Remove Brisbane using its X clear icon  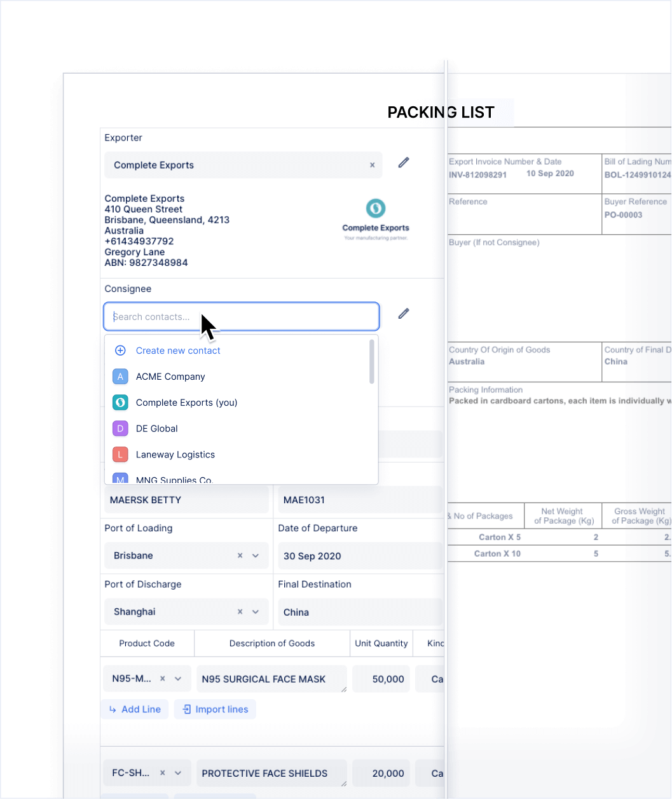point(240,555)
